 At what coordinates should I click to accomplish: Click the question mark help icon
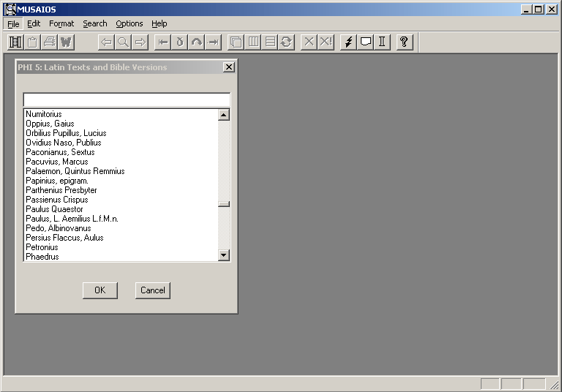405,42
